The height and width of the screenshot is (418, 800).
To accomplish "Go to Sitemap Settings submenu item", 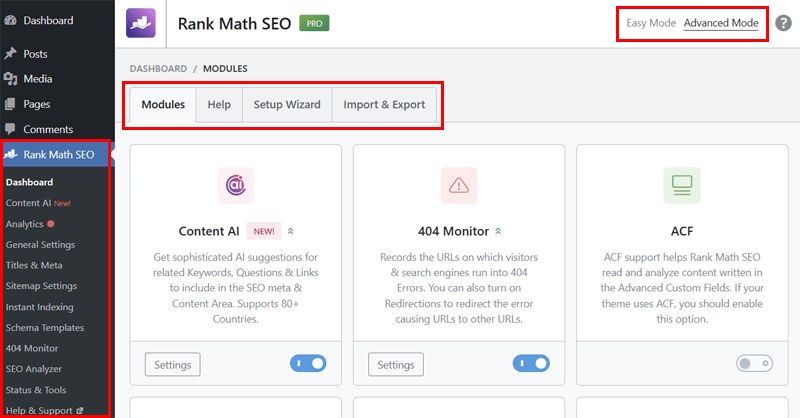I will pyautogui.click(x=41, y=286).
